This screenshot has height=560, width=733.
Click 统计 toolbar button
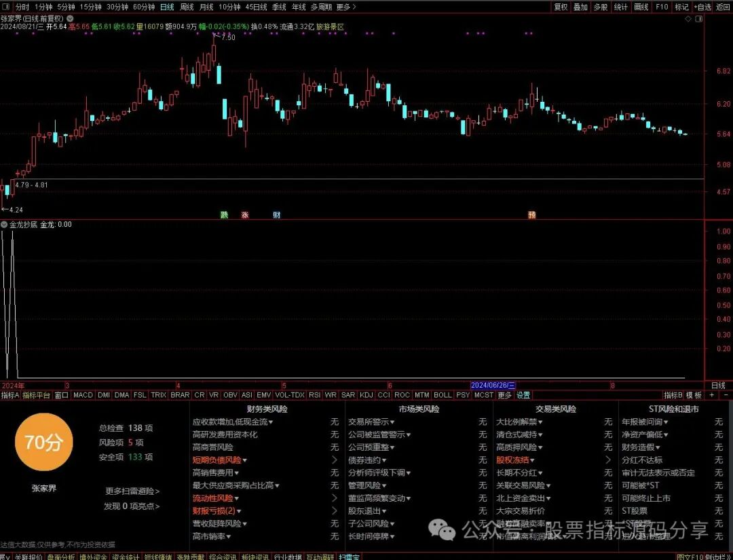[621, 7]
